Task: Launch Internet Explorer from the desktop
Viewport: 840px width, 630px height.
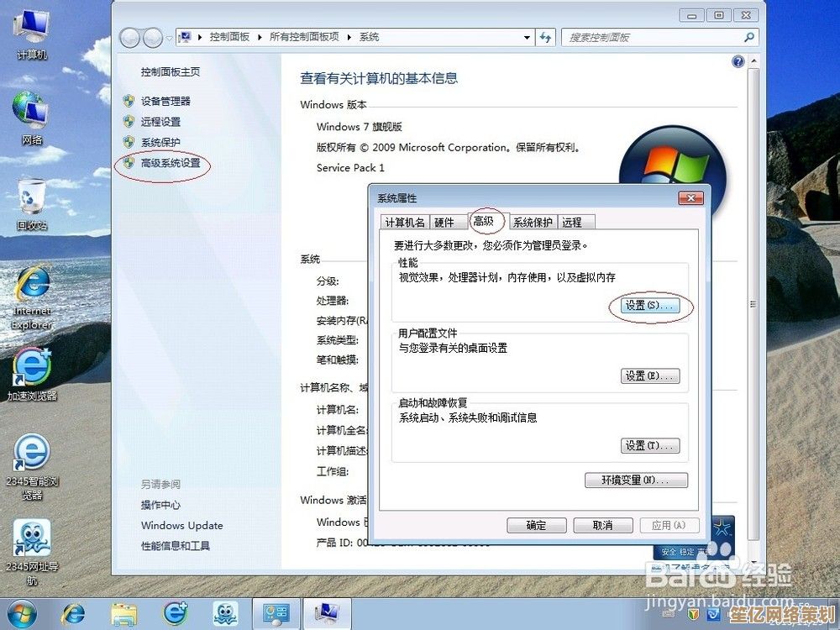Action: (32, 290)
